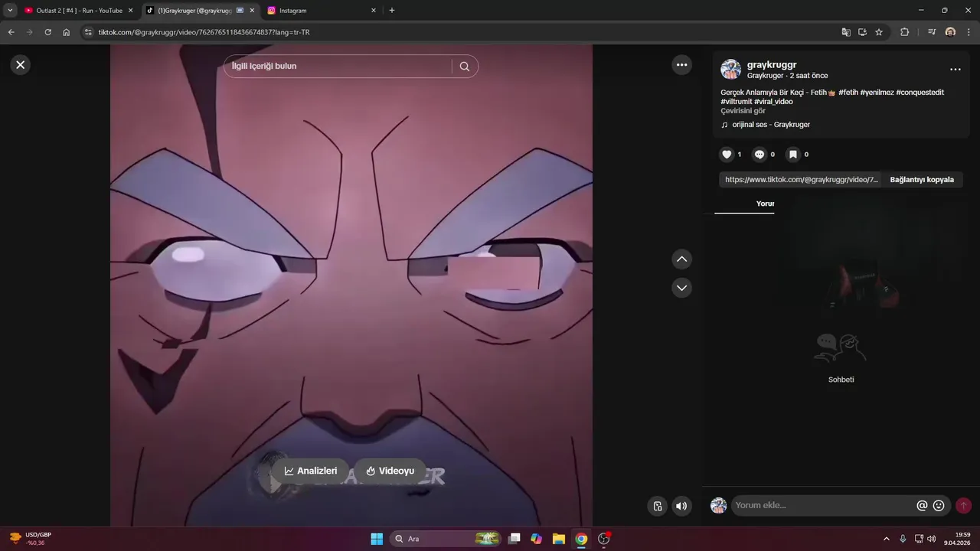Click the search magnifier in 'İlgili içeriği bulun'
The image size is (980, 551).
(464, 67)
